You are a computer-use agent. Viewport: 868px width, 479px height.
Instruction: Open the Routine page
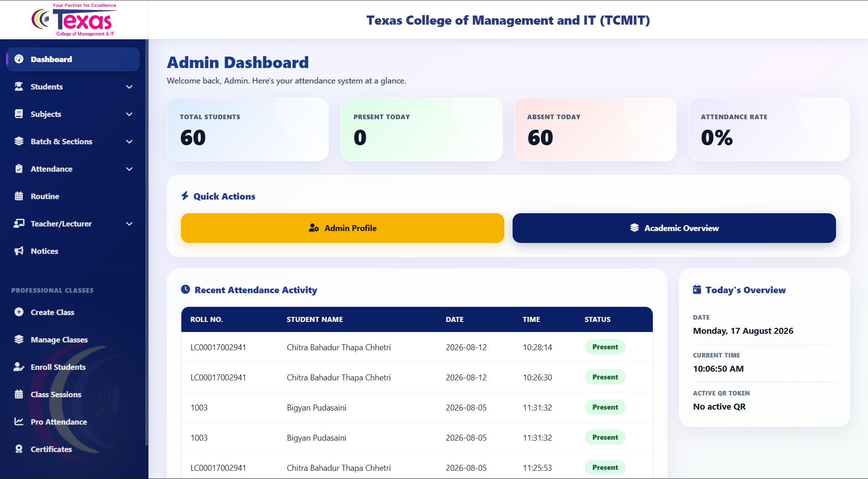tap(73, 196)
